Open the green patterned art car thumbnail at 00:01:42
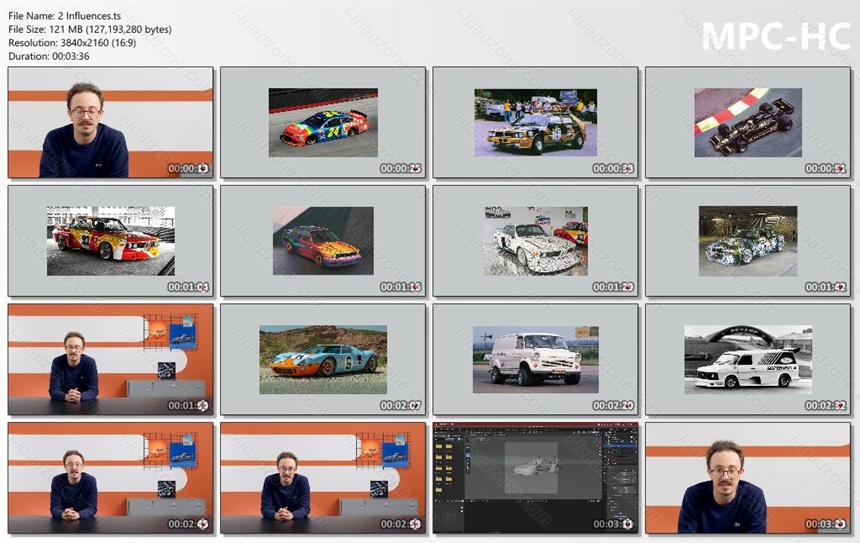 tap(748, 241)
